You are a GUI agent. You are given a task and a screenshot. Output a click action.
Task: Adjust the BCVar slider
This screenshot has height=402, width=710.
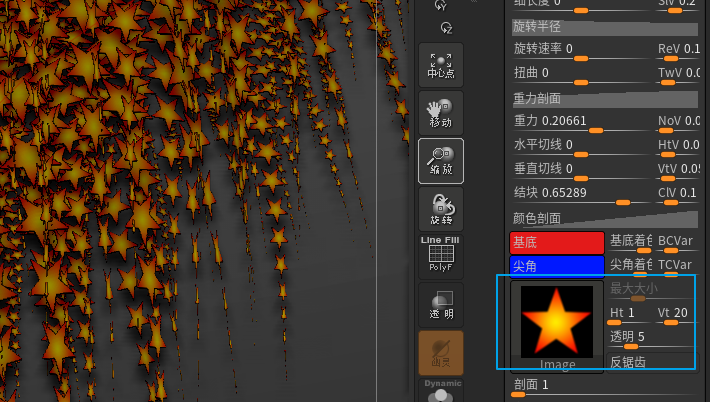678,243
